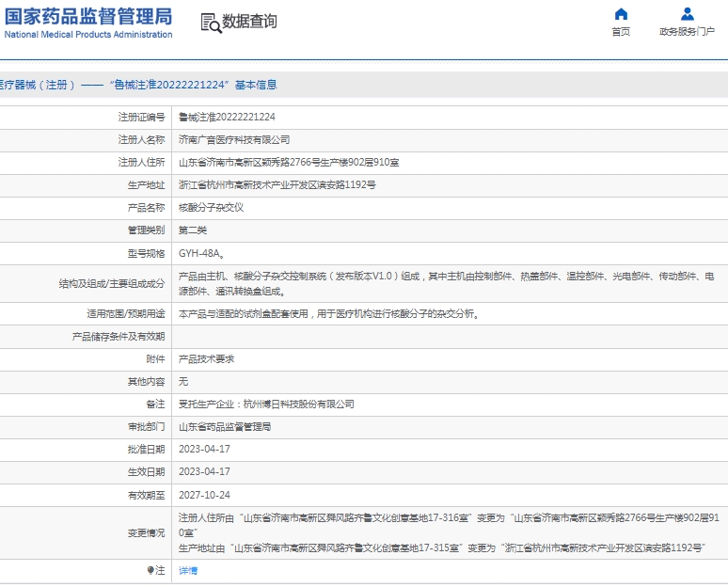Click the 结构及组成 description text
This screenshot has width=728, height=587.
coord(447,284)
